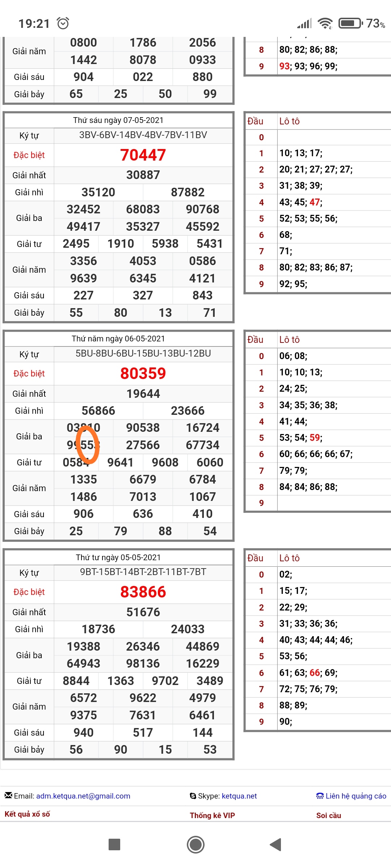Screen dimensions: 391x868
Task: Tap the Lô tô row 60; 66; 66; 66; 67;
Action: click(x=316, y=454)
